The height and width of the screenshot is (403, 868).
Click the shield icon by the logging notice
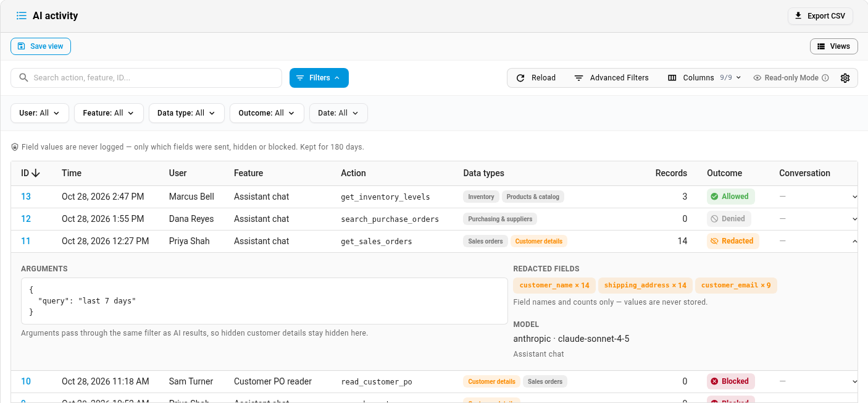point(15,147)
